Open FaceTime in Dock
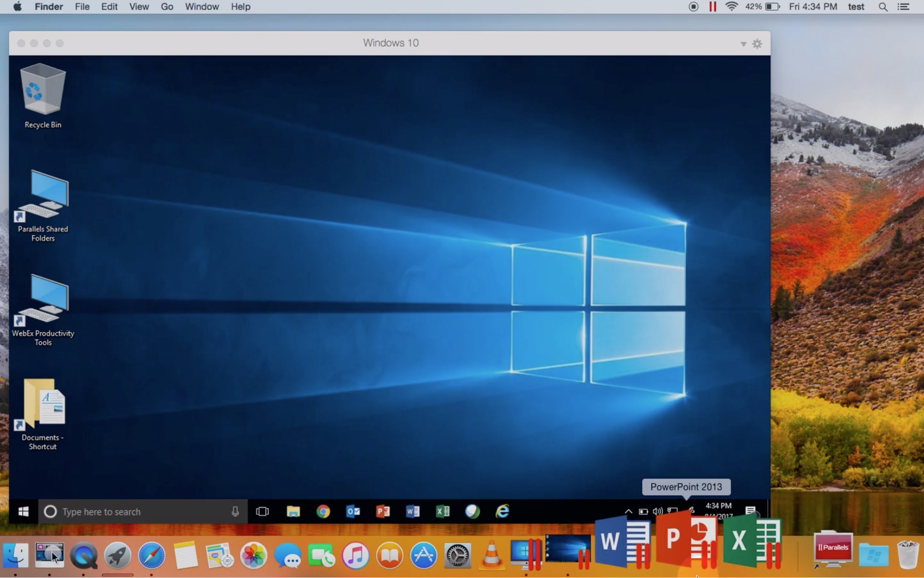The height and width of the screenshot is (578, 924). [321, 555]
